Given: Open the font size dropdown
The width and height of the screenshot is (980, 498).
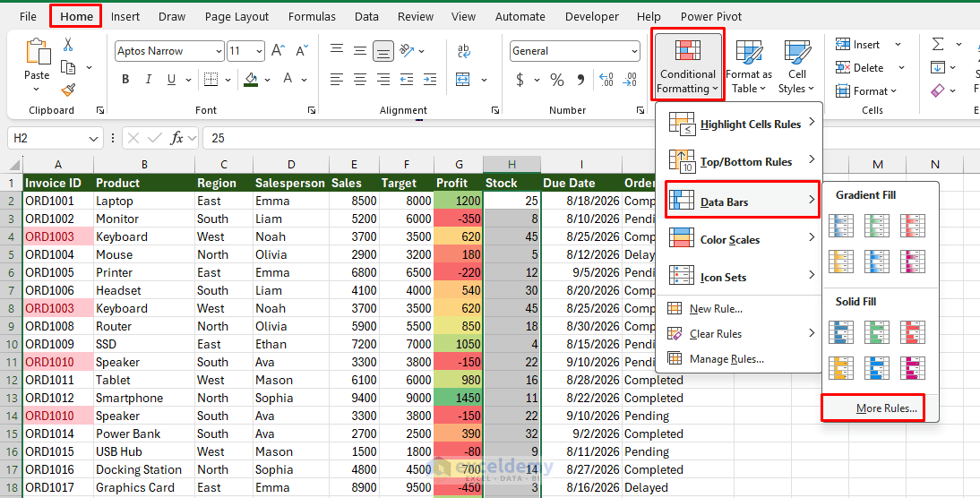Looking at the screenshot, I should (x=260, y=51).
